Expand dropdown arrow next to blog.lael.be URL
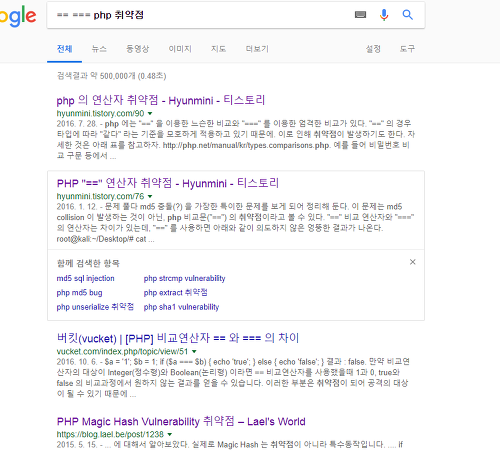This screenshot has width=500, height=451. (x=170, y=434)
